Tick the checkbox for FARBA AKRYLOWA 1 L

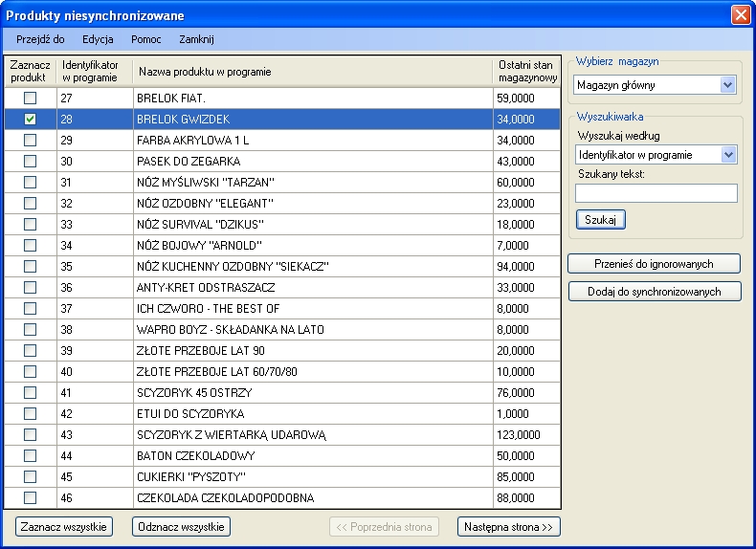30,141
